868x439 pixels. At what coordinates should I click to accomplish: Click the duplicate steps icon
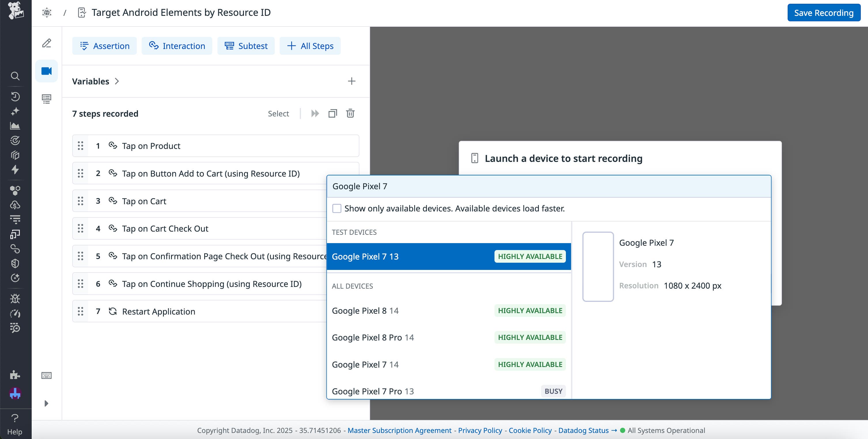(332, 113)
